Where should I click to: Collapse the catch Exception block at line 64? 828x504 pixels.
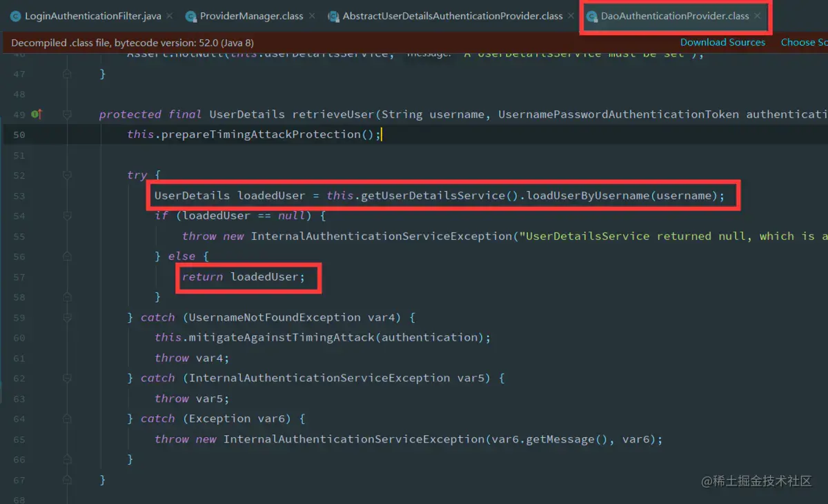[67, 419]
